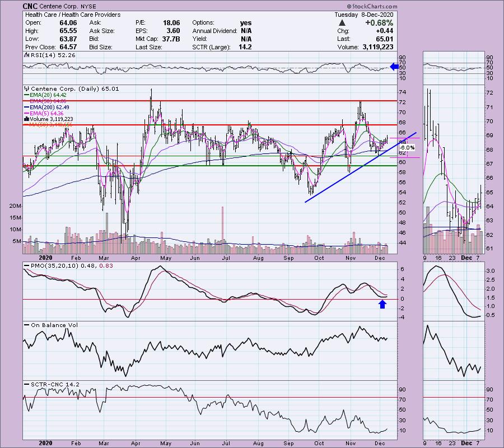
Task: Click the up-triangle change icon
Action: (342, 23)
